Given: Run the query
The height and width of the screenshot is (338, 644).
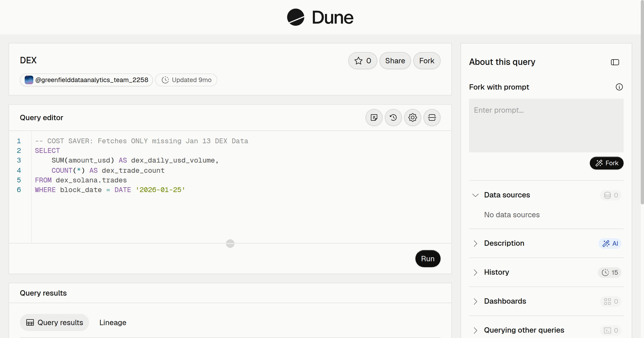Looking at the screenshot, I should pyautogui.click(x=428, y=259).
